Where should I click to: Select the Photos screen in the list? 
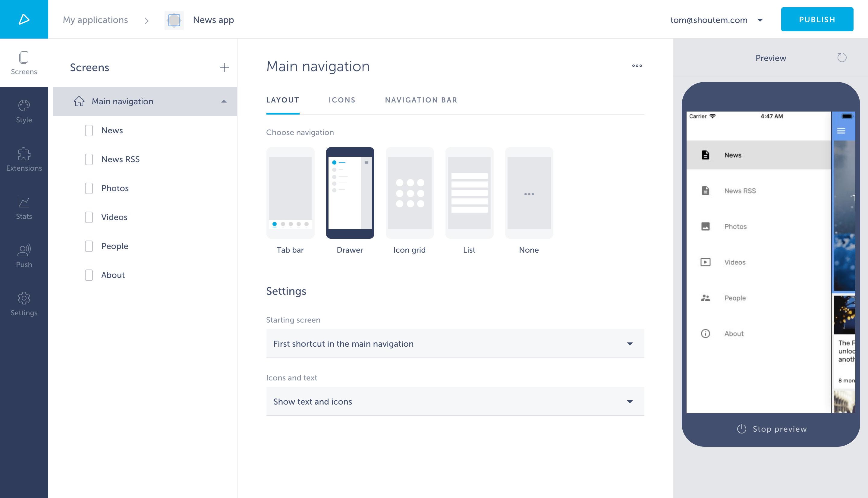tap(115, 188)
